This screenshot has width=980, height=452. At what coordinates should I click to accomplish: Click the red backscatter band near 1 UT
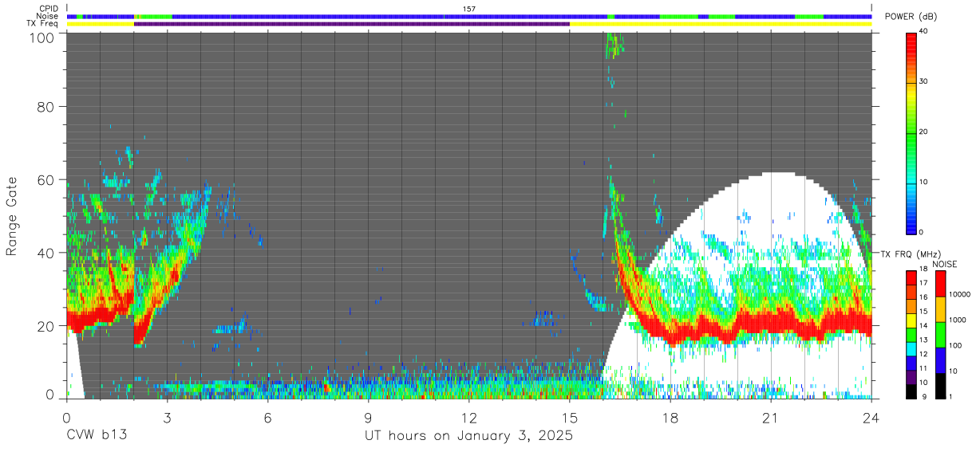100,315
